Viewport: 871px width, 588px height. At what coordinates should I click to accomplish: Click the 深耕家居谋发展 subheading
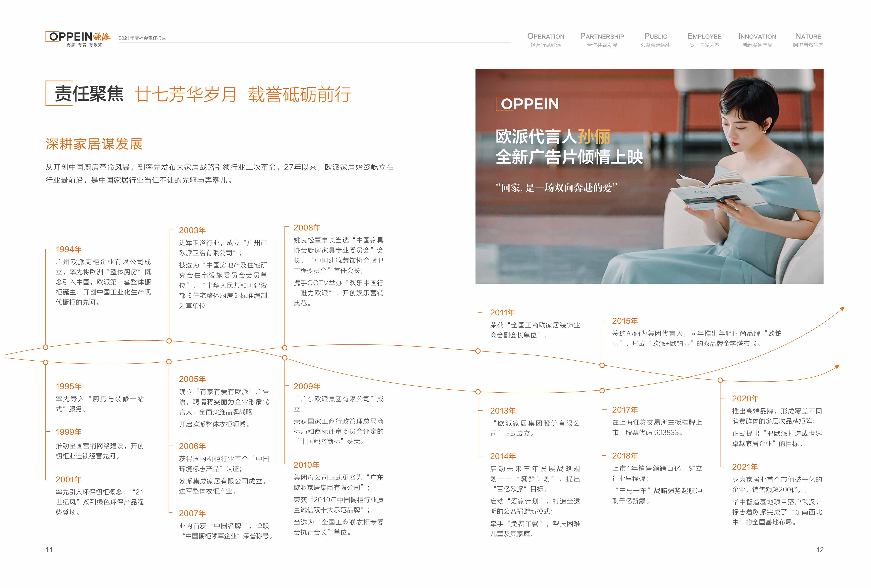click(94, 144)
